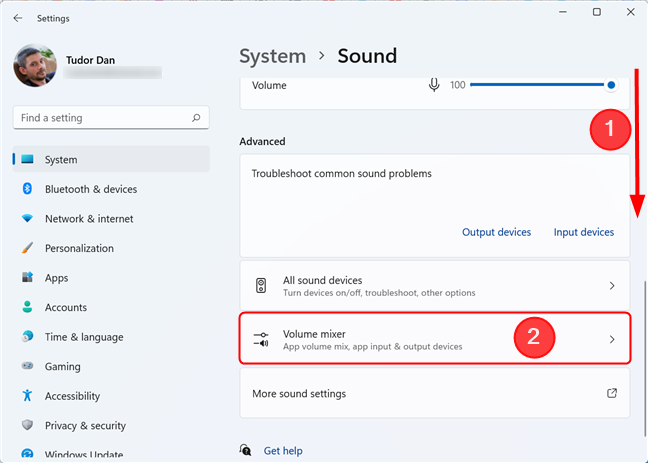Click the All sound devices speaker icon
The image size is (648, 463).
(x=261, y=286)
